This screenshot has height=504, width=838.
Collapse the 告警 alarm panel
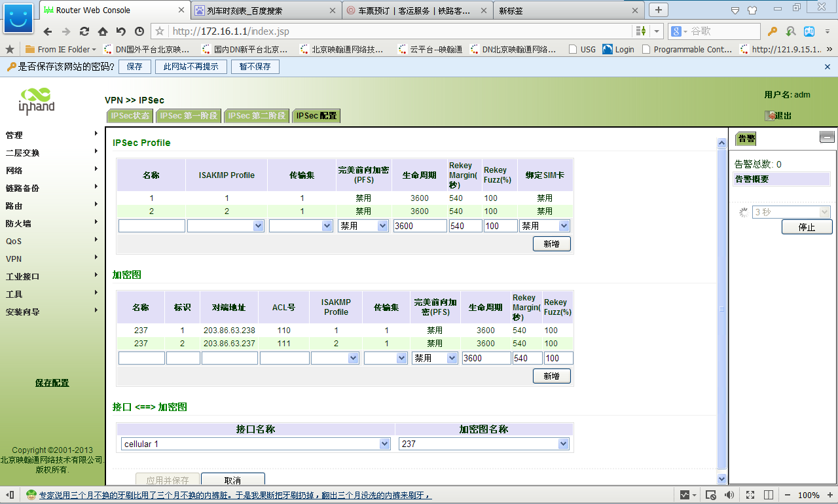pyautogui.click(x=827, y=137)
